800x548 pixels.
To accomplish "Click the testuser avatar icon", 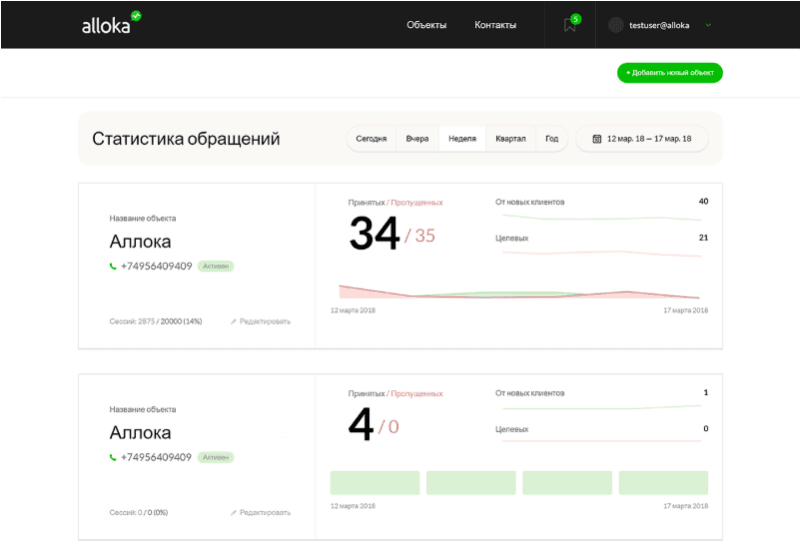I will (x=616, y=25).
